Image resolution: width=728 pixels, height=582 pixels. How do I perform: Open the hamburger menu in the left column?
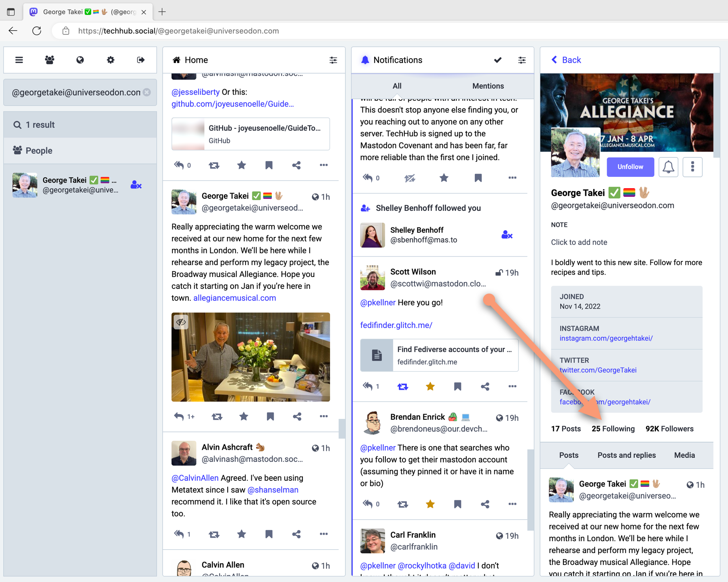(19, 60)
